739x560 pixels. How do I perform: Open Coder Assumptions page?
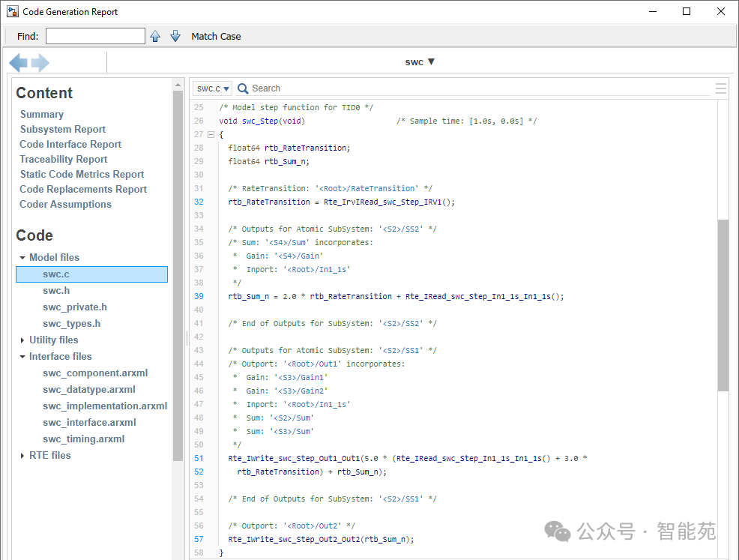(65, 205)
